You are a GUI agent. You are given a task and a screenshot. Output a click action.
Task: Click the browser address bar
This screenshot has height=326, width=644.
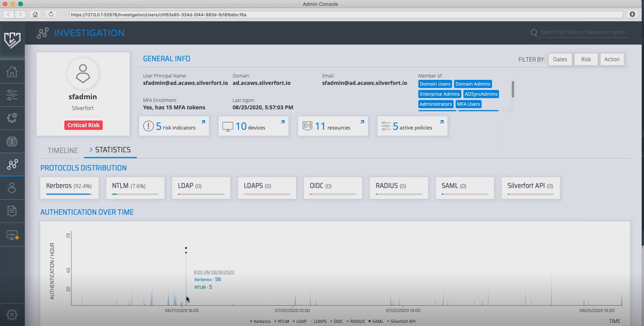click(x=346, y=15)
